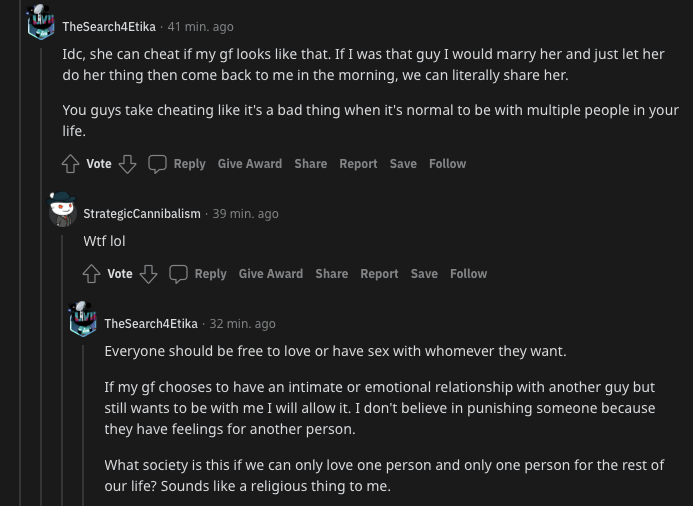Open StrategicCannibalism's username link
693x506 pixels.
(142, 214)
